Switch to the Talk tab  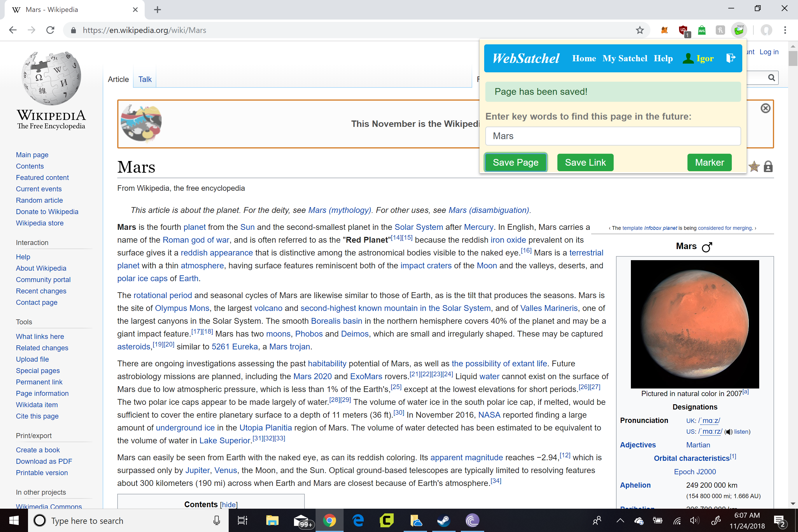pos(145,79)
